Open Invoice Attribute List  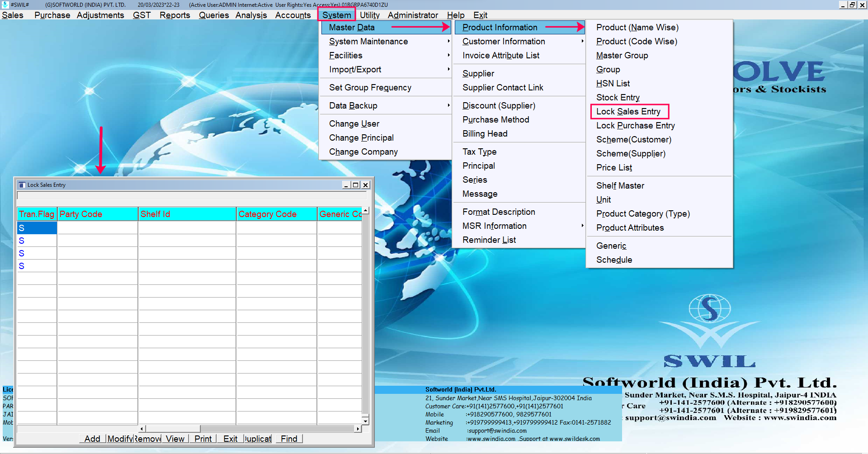[x=519, y=55]
